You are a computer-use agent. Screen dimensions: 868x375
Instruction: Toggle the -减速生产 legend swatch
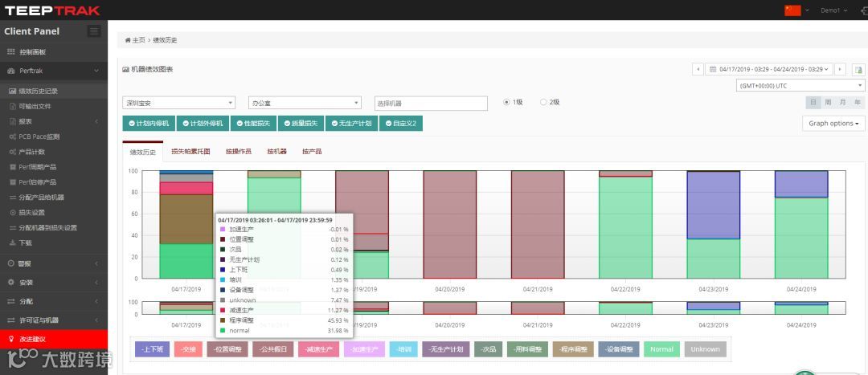318,349
